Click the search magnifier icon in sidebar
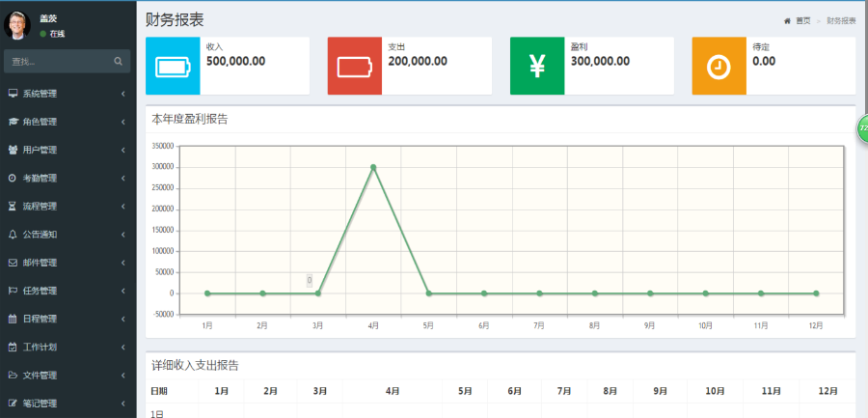 119,62
